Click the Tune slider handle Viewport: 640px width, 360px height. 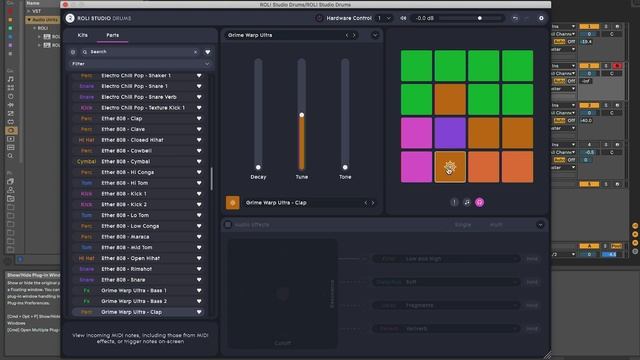[x=302, y=115]
